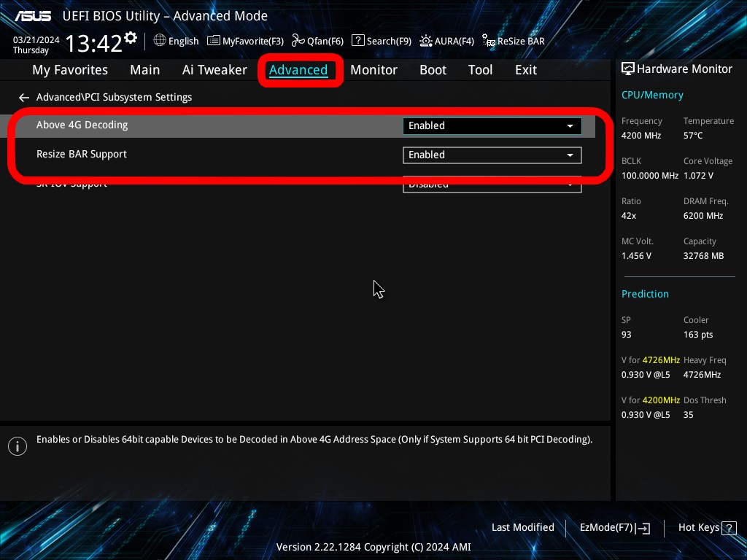
Task: Open AURA(F4) settings
Action: (447, 41)
